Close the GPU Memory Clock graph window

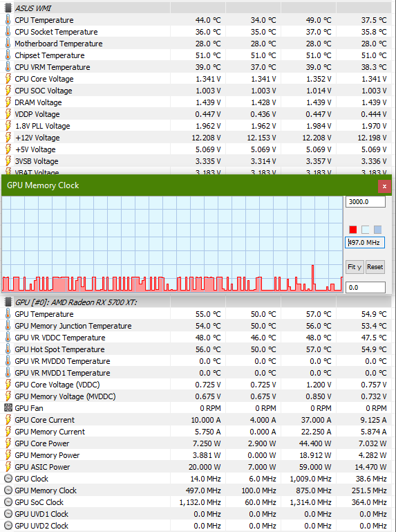coord(384,186)
